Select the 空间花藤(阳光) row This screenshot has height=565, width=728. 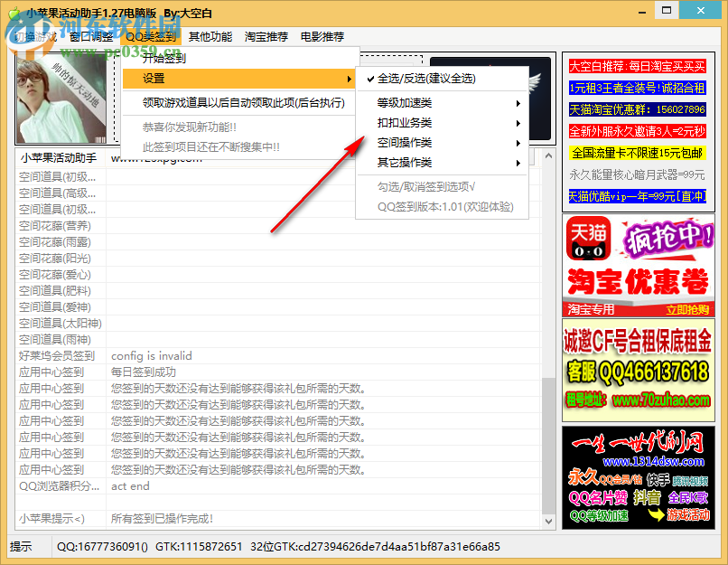(x=277, y=259)
